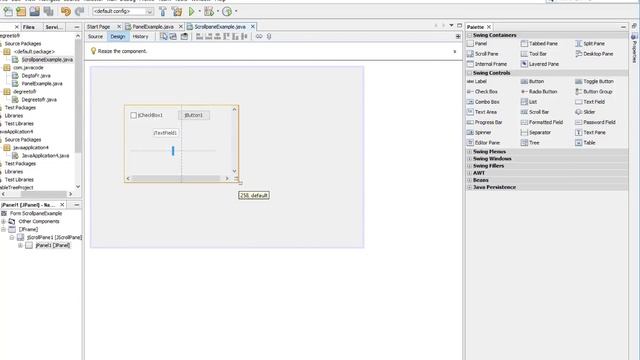This screenshot has height=360, width=640.
Task: Expand the Other Components navigator node
Action: click(4, 222)
